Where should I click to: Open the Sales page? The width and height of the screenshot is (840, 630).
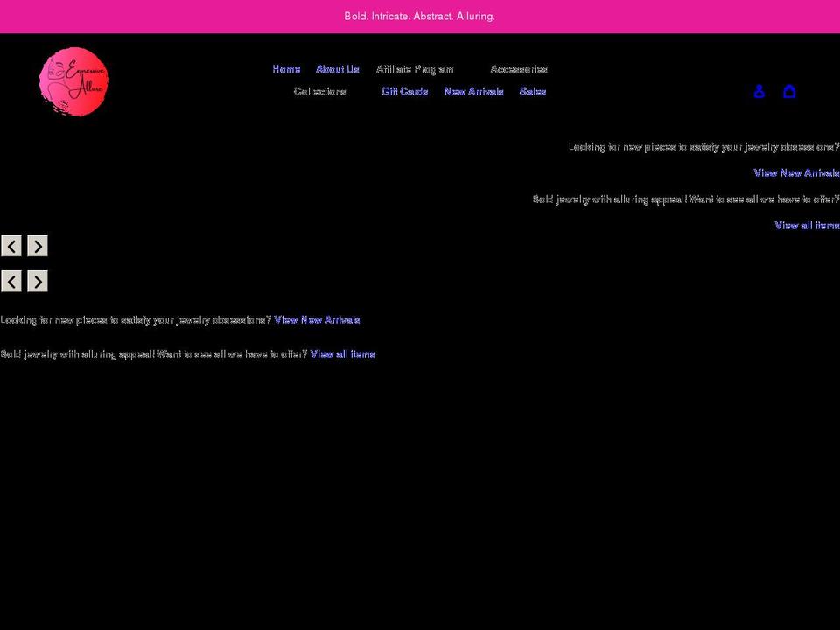533,91
